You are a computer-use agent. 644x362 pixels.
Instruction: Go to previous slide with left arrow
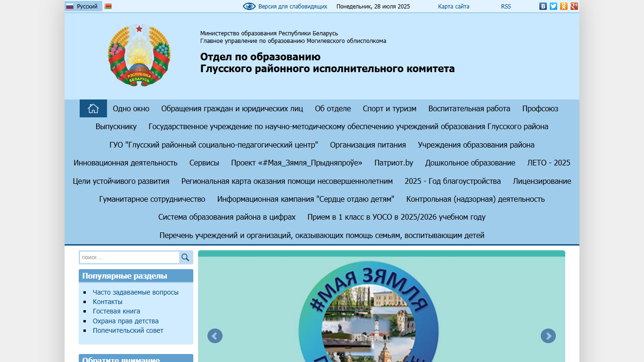[215, 336]
